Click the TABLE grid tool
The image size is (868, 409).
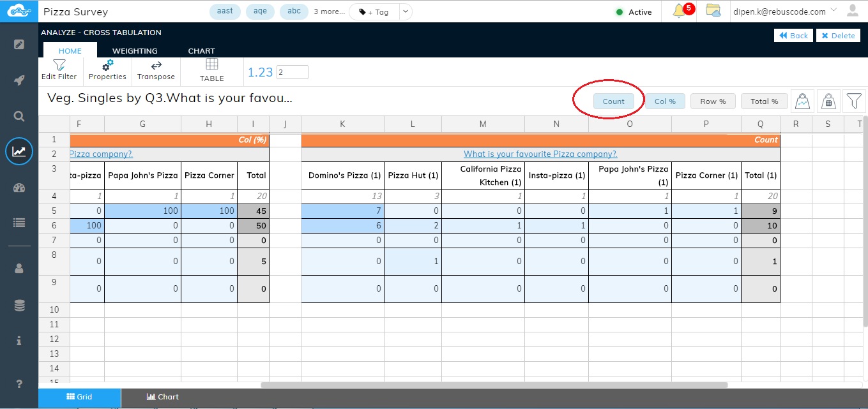coord(212,70)
